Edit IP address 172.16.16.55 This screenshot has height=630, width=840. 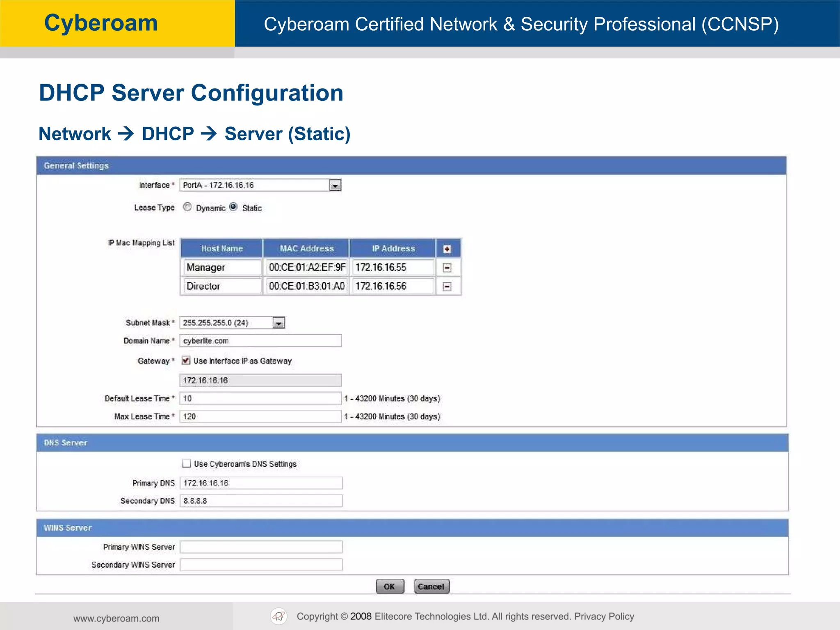pos(393,267)
